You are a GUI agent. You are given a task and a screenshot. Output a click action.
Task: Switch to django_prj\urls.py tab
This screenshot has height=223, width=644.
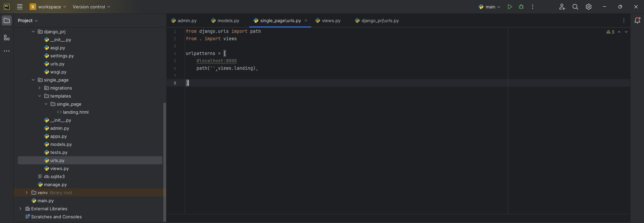tap(377, 20)
